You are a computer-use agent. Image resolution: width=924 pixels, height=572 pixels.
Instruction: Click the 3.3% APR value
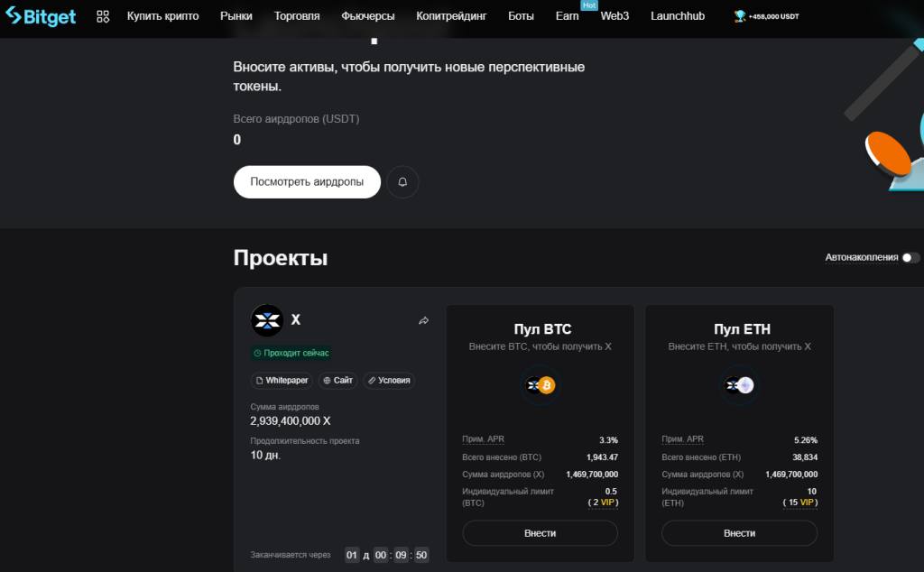(x=609, y=440)
